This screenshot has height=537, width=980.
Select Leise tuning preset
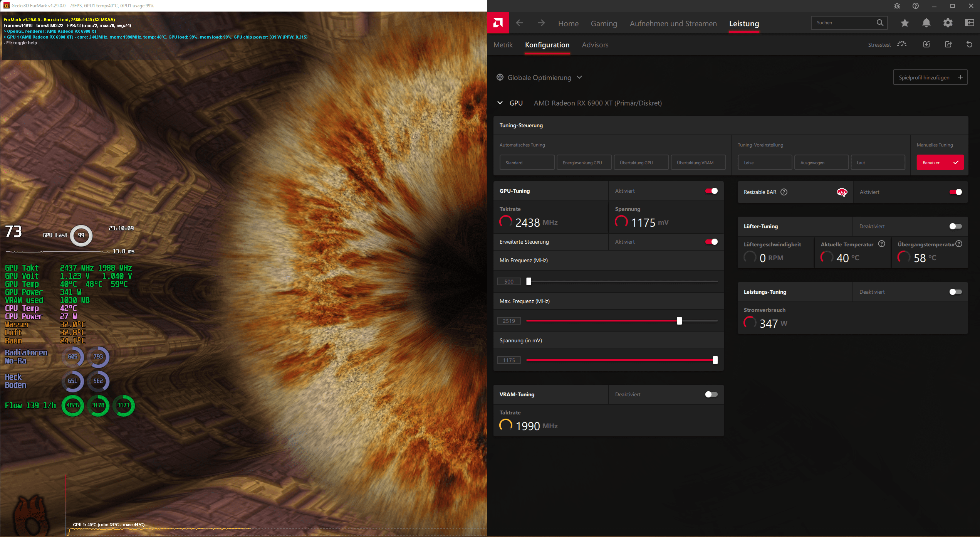(x=765, y=162)
